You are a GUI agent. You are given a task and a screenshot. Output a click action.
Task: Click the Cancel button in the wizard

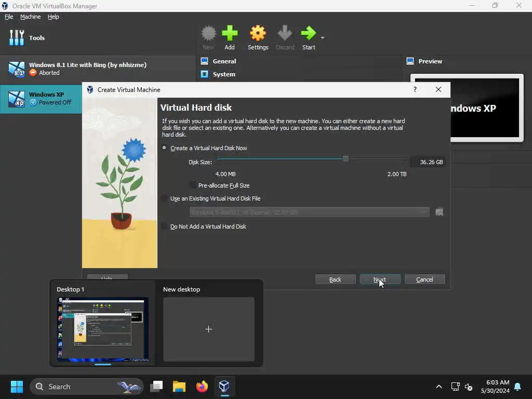[424, 279]
